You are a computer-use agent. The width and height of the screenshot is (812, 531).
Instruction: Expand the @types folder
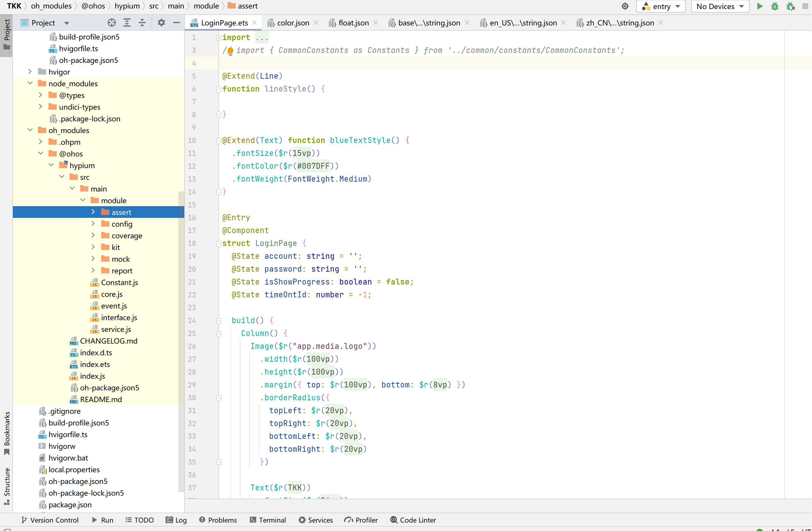pos(41,95)
